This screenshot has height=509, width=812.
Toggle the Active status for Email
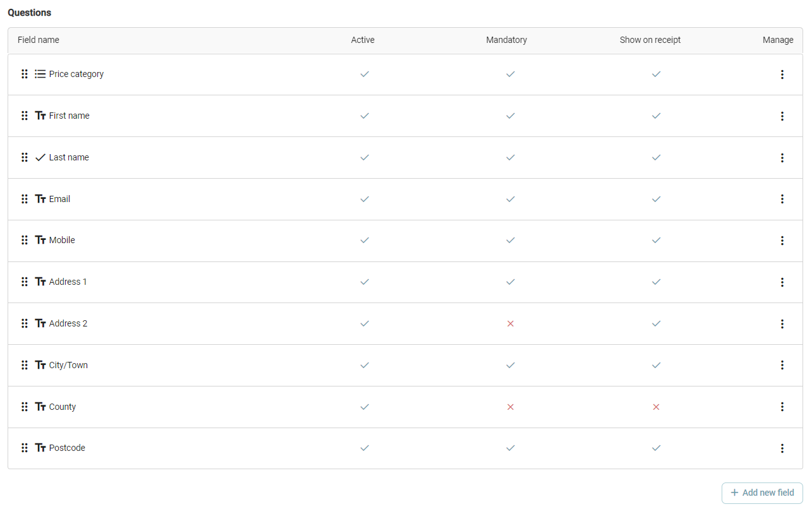pos(365,199)
